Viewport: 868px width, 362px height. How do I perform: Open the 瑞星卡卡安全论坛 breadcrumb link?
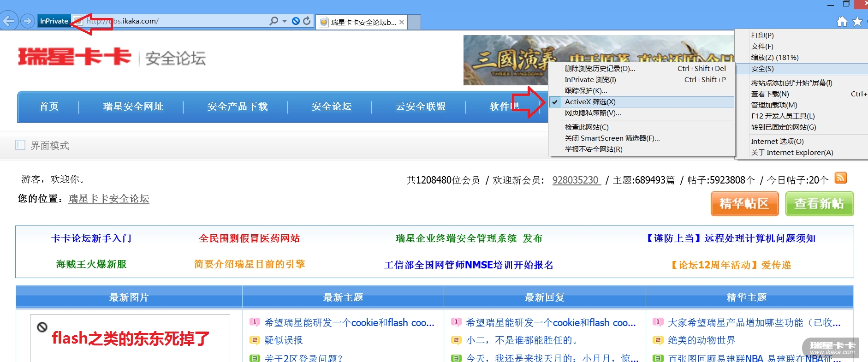(x=109, y=199)
